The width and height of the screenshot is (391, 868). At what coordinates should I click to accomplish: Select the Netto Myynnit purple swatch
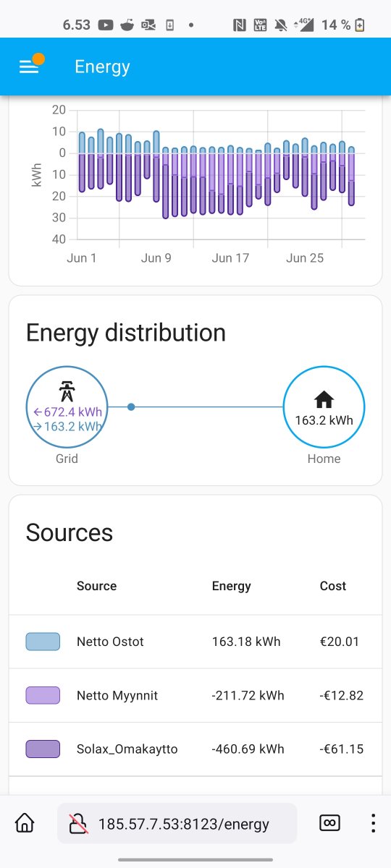click(43, 695)
